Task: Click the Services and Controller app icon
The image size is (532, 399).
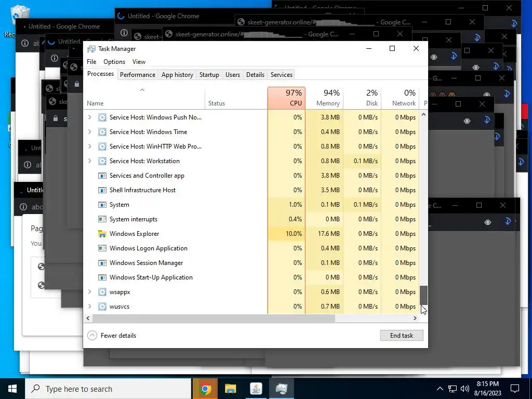Action: (x=102, y=176)
